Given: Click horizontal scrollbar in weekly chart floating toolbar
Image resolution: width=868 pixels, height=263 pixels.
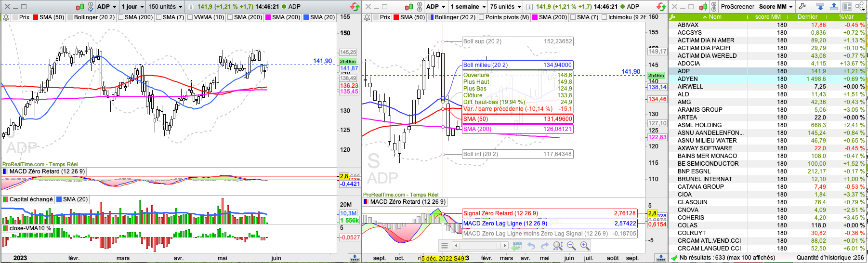Looking at the screenshot, I should coord(480,246).
